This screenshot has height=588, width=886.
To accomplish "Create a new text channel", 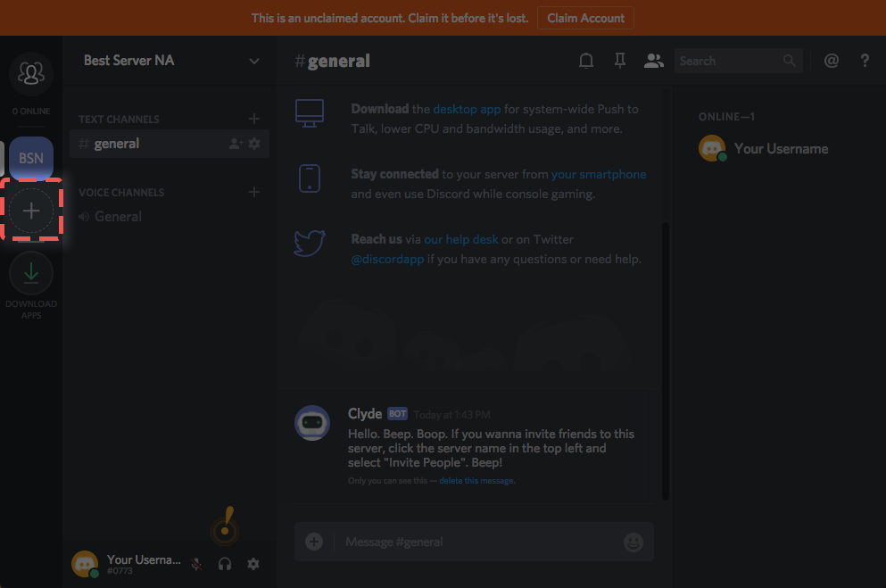I will (x=254, y=119).
